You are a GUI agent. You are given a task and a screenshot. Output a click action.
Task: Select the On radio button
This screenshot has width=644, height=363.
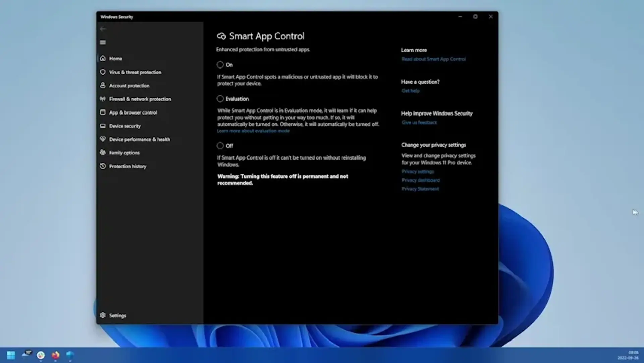pos(220,65)
